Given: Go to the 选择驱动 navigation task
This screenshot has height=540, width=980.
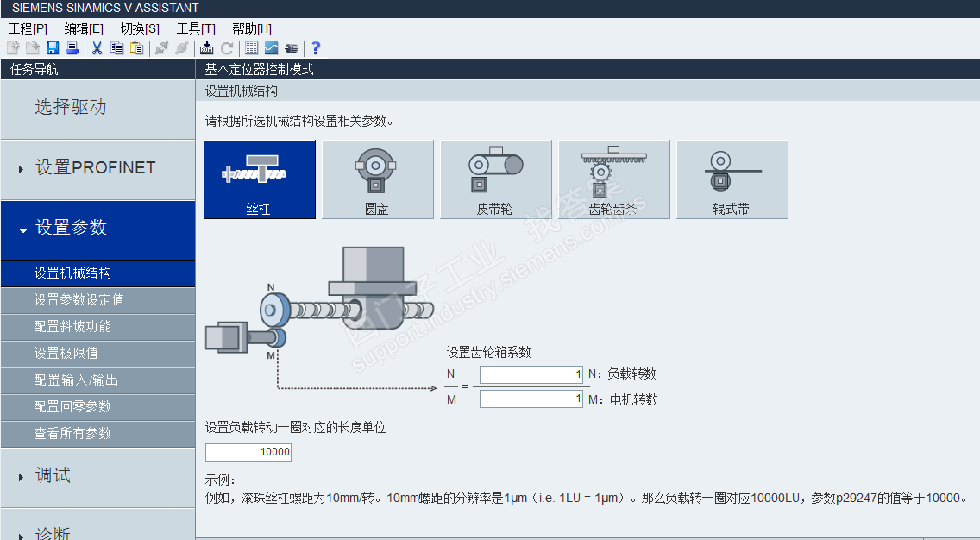Looking at the screenshot, I should coord(98,109).
